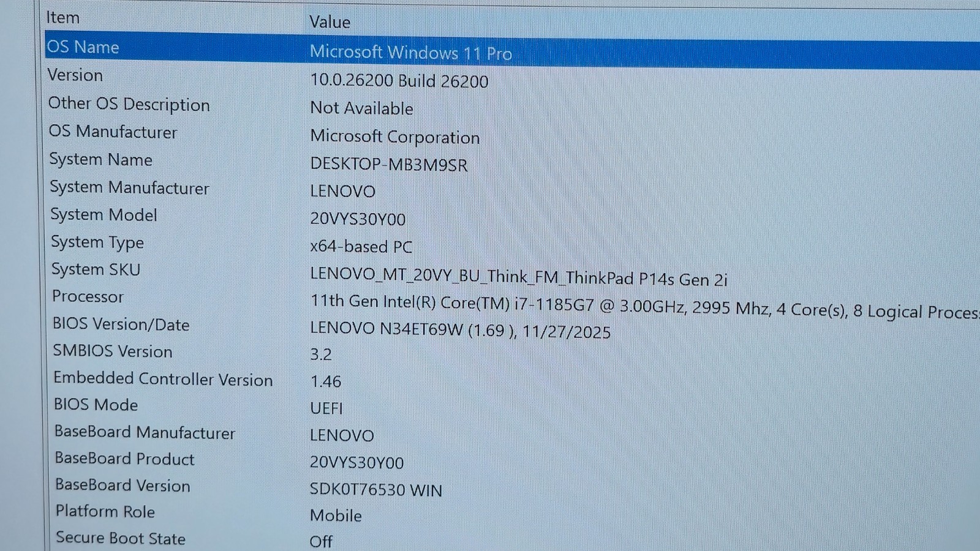Select the System Type row
The width and height of the screenshot is (980, 551).
98,242
